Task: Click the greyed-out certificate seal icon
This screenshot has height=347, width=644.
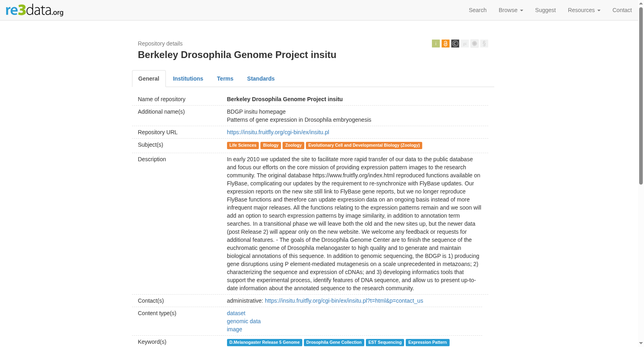Action: pyautogui.click(x=474, y=44)
